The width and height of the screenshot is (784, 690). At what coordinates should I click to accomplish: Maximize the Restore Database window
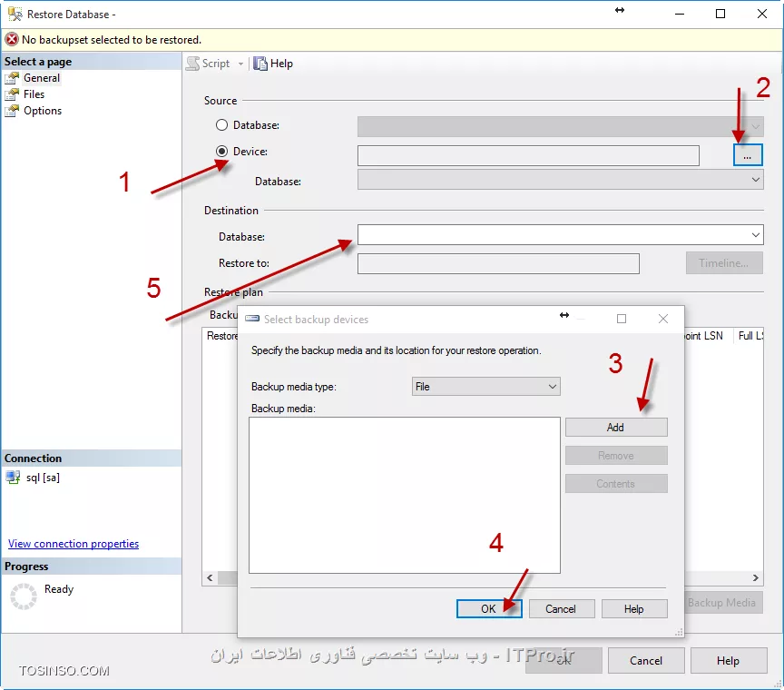tap(720, 14)
